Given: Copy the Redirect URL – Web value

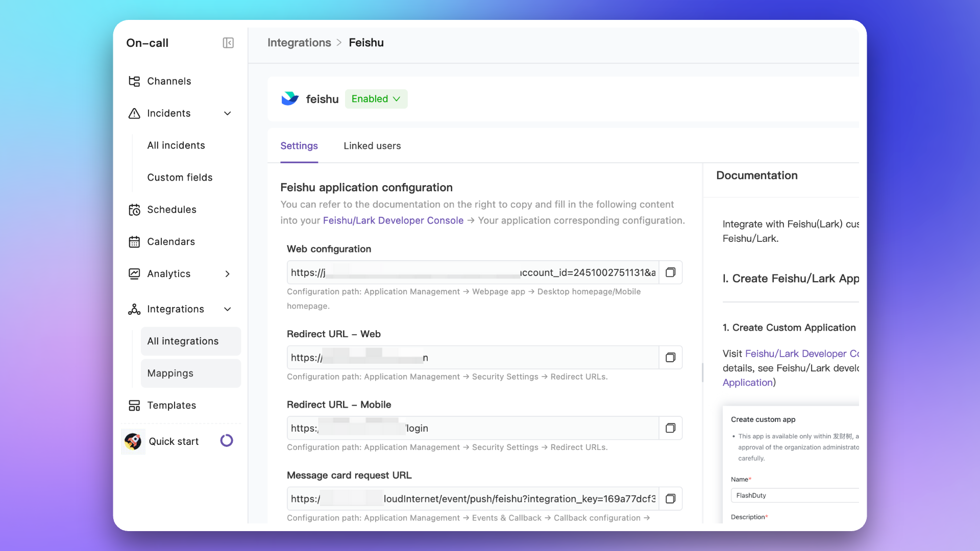Looking at the screenshot, I should tap(670, 358).
